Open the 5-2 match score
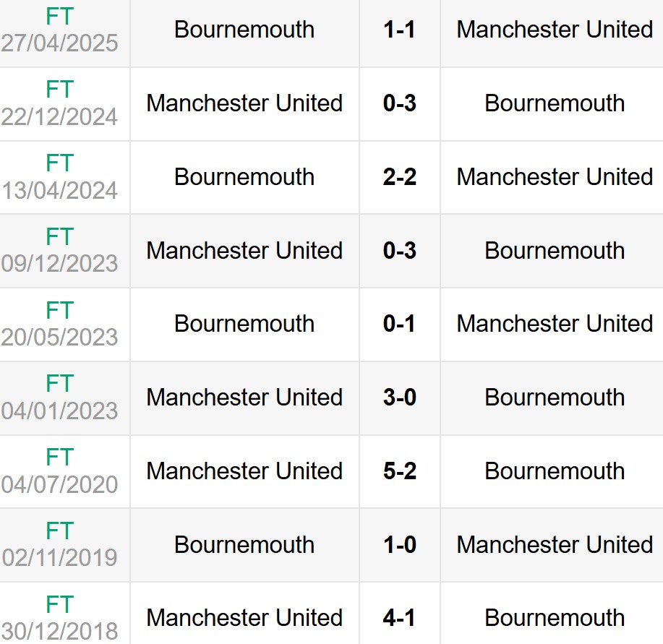Image resolution: width=663 pixels, height=644 pixels. click(x=400, y=471)
